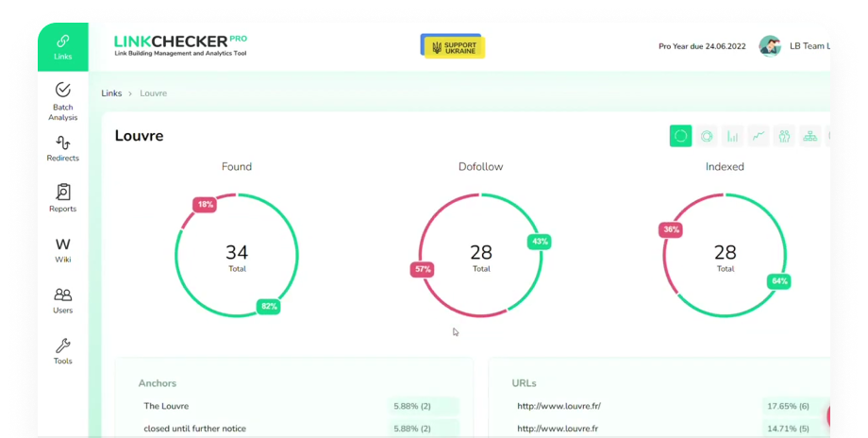Open the Wiki page
868x438 pixels.
[x=62, y=250]
